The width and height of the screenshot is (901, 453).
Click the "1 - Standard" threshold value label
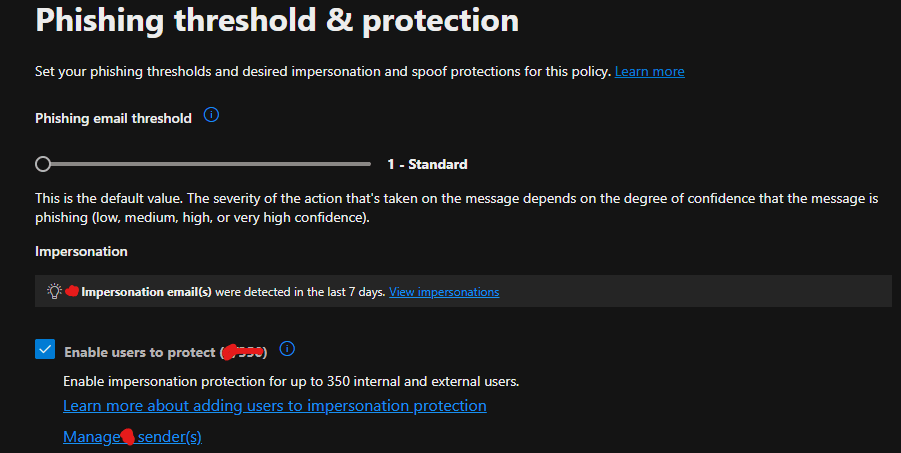click(427, 164)
